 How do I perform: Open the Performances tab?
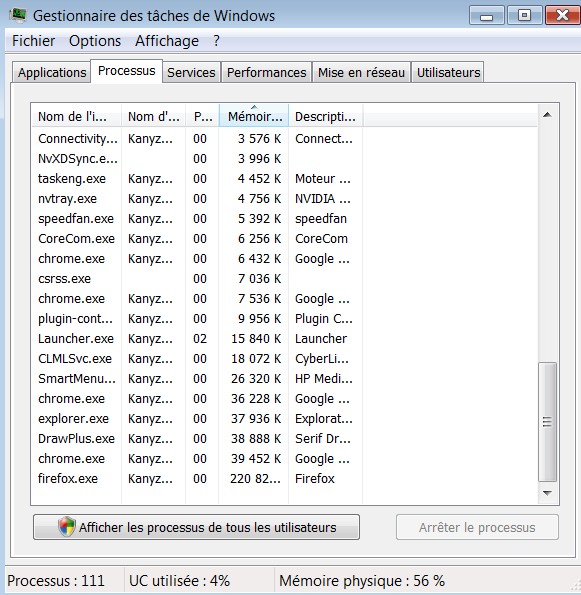click(266, 72)
